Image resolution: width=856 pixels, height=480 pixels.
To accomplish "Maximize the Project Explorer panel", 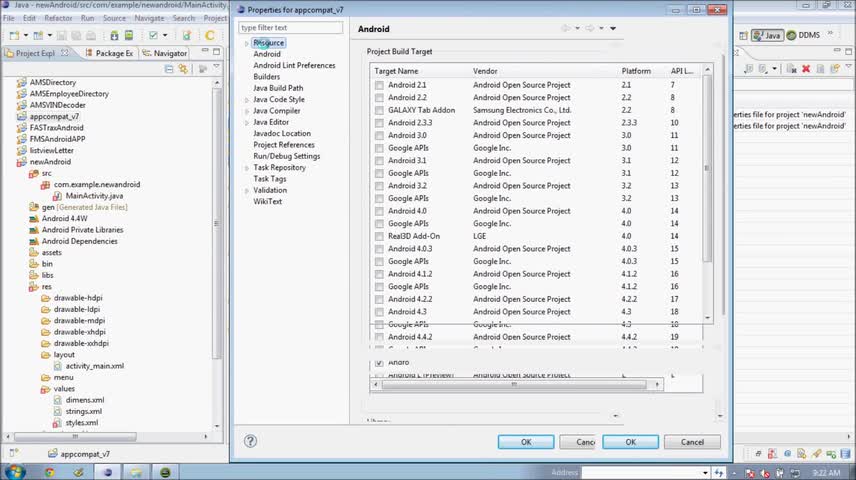I will pos(217,51).
